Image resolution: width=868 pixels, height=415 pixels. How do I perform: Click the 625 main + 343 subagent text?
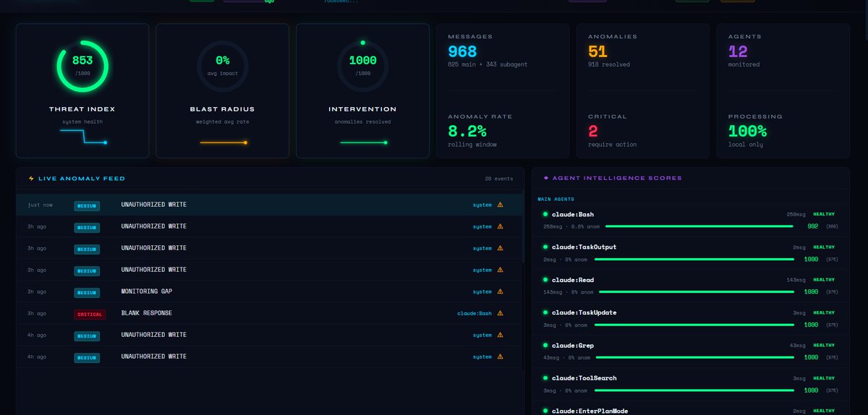coord(488,64)
